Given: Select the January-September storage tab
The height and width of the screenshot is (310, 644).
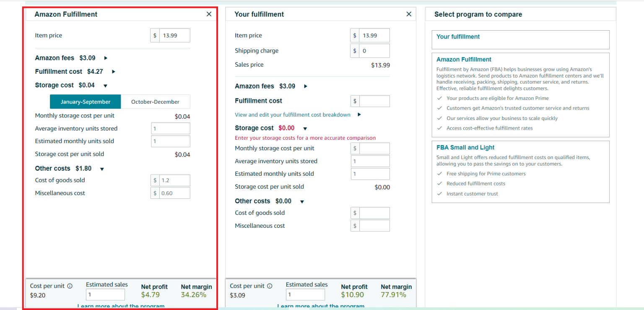Looking at the screenshot, I should pos(85,102).
